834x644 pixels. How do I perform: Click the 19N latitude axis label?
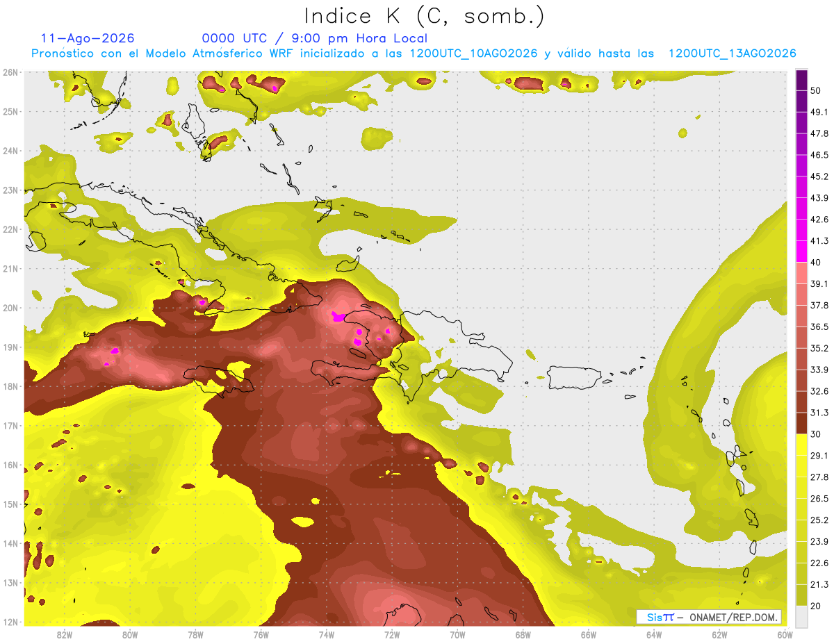coord(10,347)
